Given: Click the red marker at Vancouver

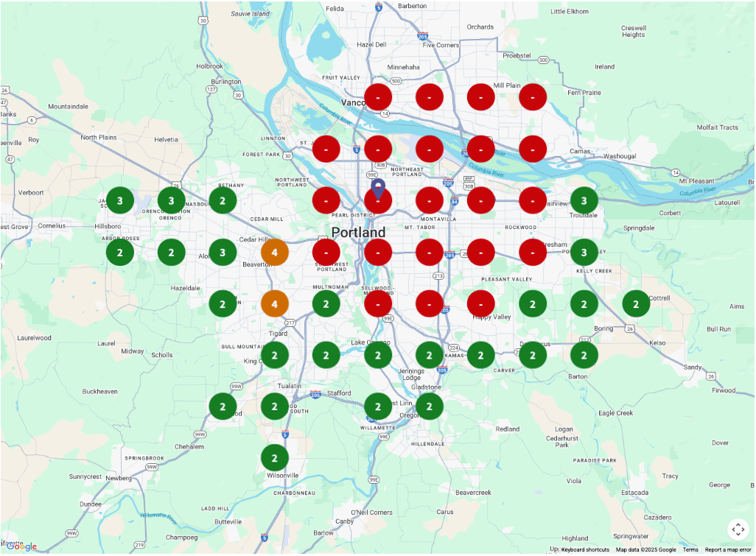Looking at the screenshot, I should click(x=378, y=97).
